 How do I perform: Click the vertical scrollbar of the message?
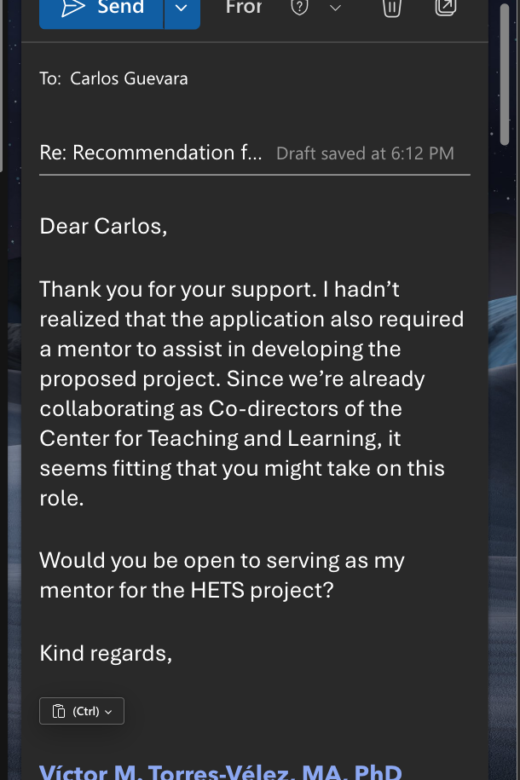tap(504, 75)
